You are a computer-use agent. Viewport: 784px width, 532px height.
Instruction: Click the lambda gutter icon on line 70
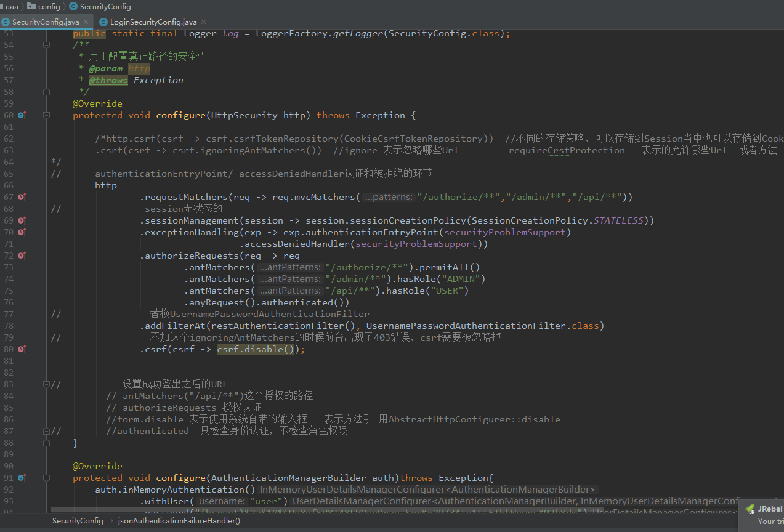(x=22, y=232)
